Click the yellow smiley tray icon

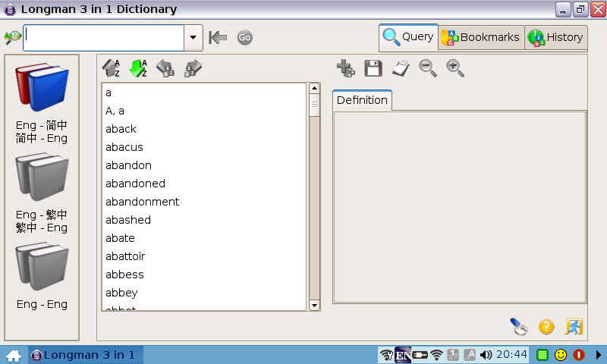point(561,355)
